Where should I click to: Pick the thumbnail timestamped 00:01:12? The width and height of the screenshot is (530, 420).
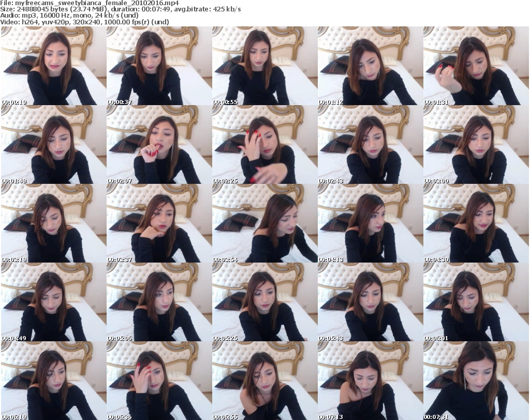[x=370, y=66]
